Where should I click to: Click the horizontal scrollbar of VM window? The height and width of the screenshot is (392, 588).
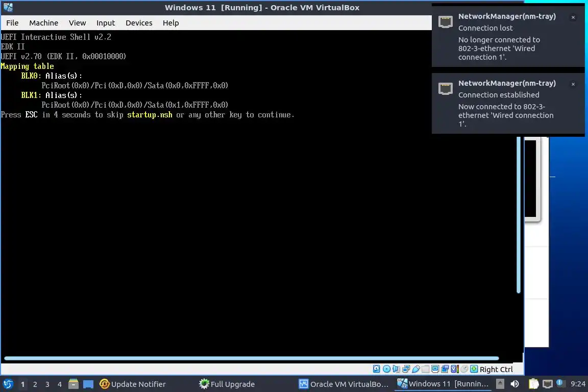pos(251,358)
